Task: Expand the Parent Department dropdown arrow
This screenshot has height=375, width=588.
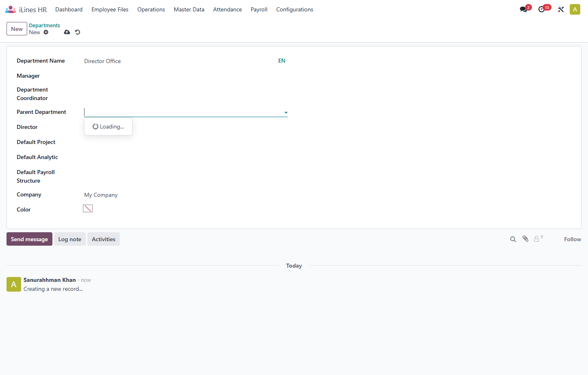Action: pos(286,113)
